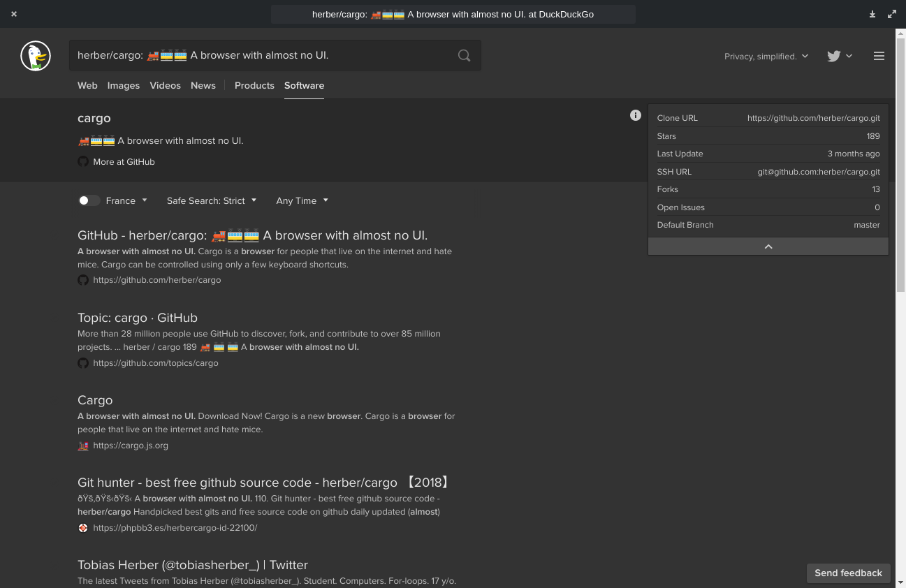Click the https://github.com/topics/cargo URL

click(156, 363)
